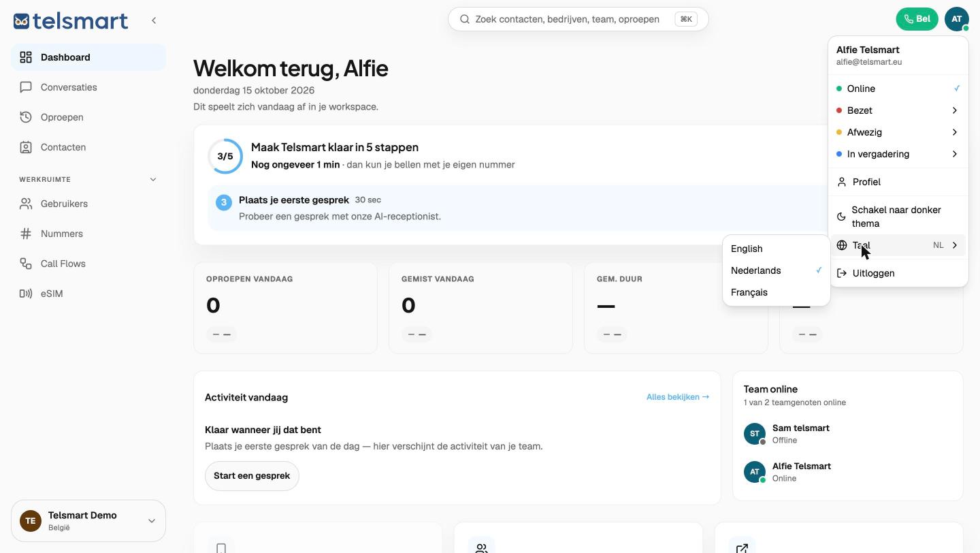Click the 3/5 setup progress ring
This screenshot has width=980, height=553.
225,156
